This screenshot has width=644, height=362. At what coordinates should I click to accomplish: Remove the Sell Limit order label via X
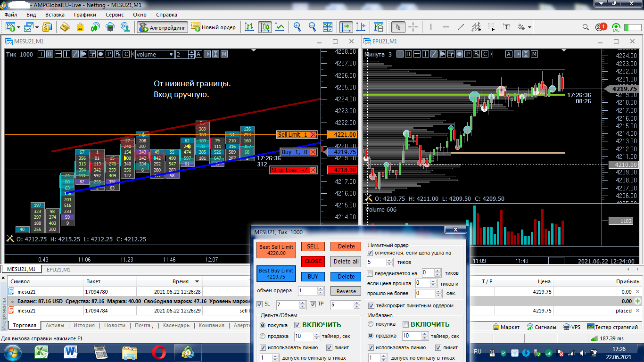point(314,134)
